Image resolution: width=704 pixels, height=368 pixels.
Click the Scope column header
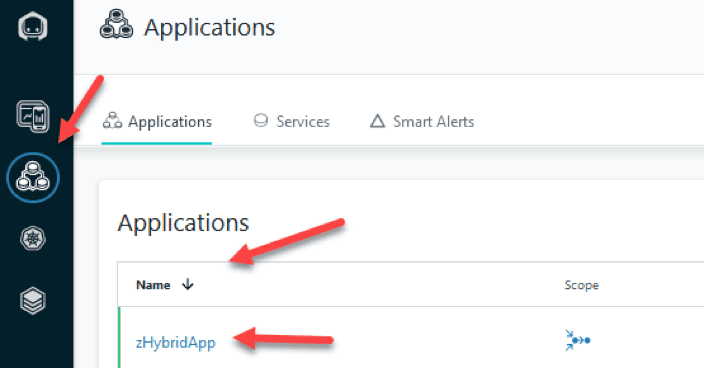coord(581,285)
